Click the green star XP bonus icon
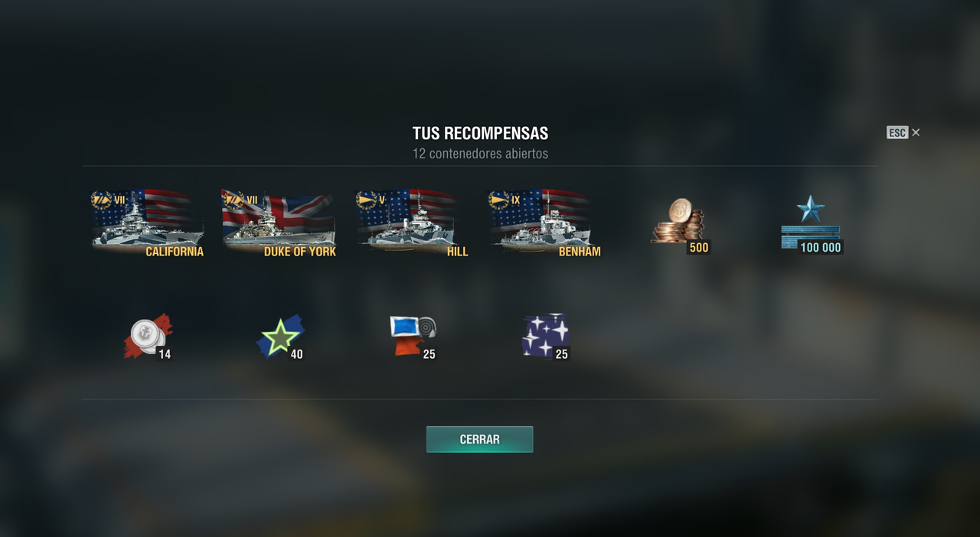This screenshot has width=980, height=537. 279,337
